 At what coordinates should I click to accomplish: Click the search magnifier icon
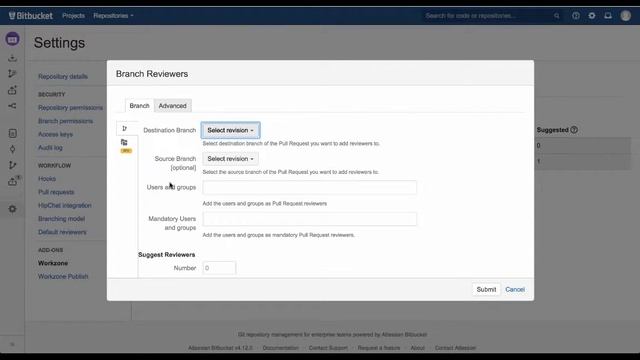tap(557, 16)
